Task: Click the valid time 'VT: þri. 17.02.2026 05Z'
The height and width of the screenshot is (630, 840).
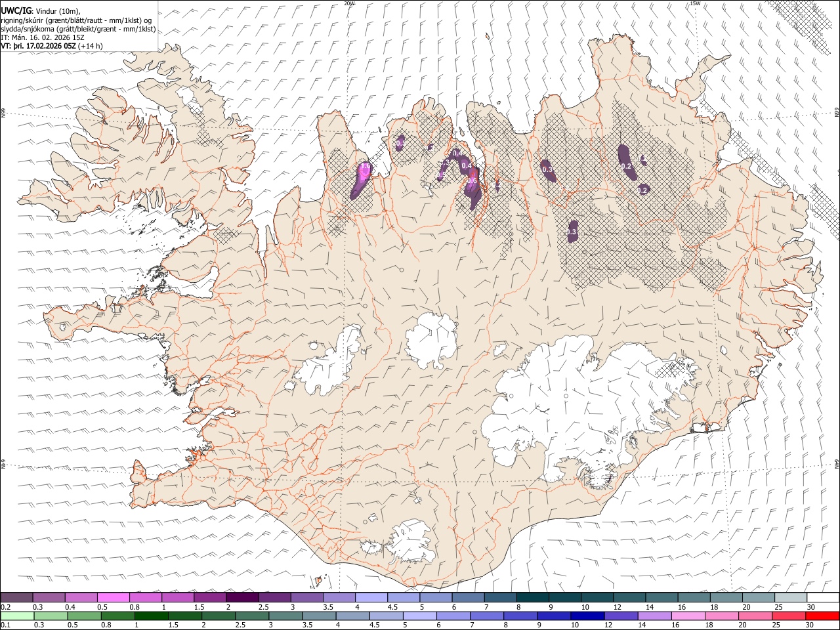Action: 39,46
